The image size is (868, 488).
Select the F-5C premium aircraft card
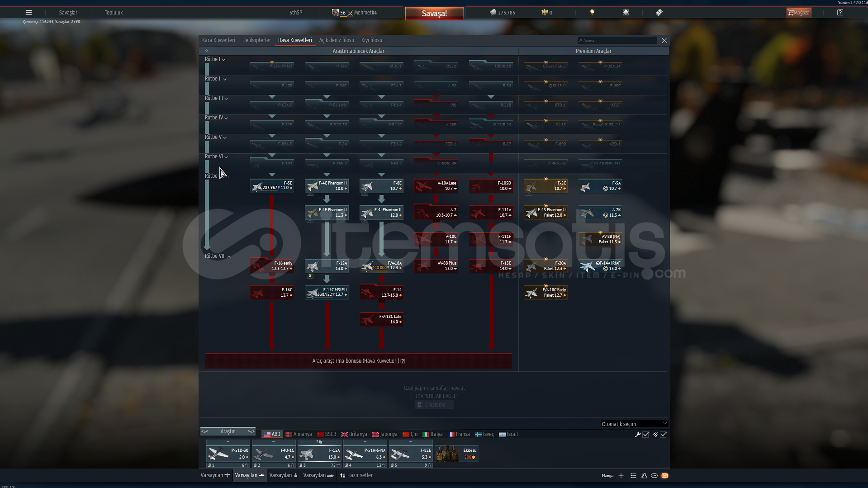pos(545,186)
